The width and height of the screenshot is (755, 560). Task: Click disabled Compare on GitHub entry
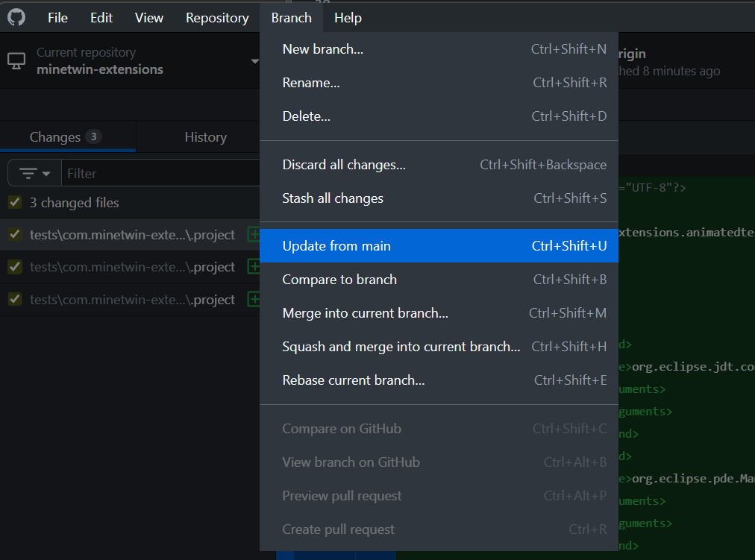(439, 429)
